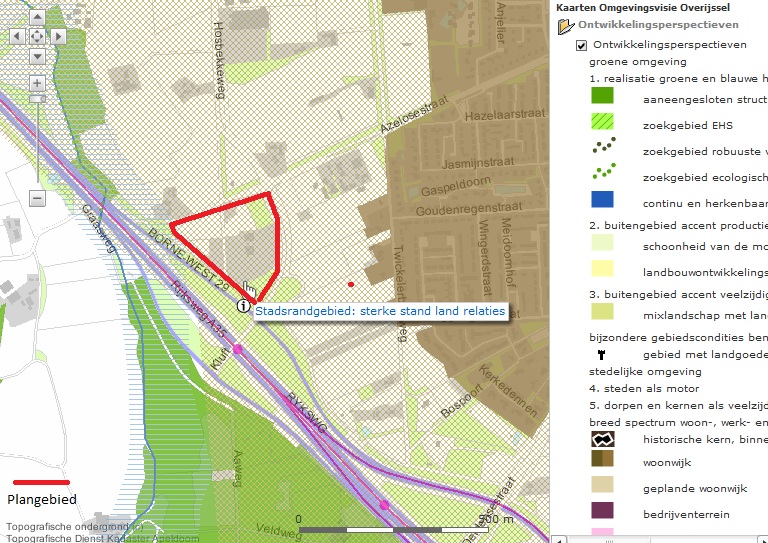Click the 'gebied met landgoederen' tower symbol

click(601, 354)
